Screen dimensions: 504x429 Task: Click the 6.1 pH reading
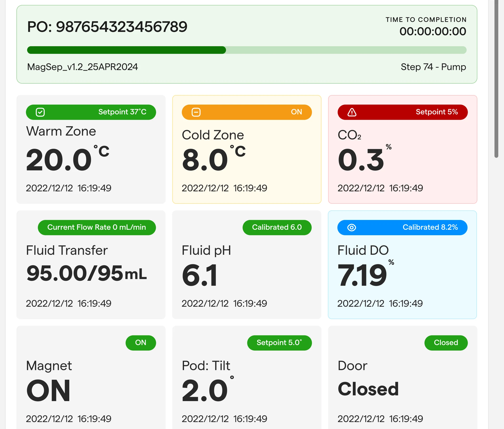[x=200, y=275]
